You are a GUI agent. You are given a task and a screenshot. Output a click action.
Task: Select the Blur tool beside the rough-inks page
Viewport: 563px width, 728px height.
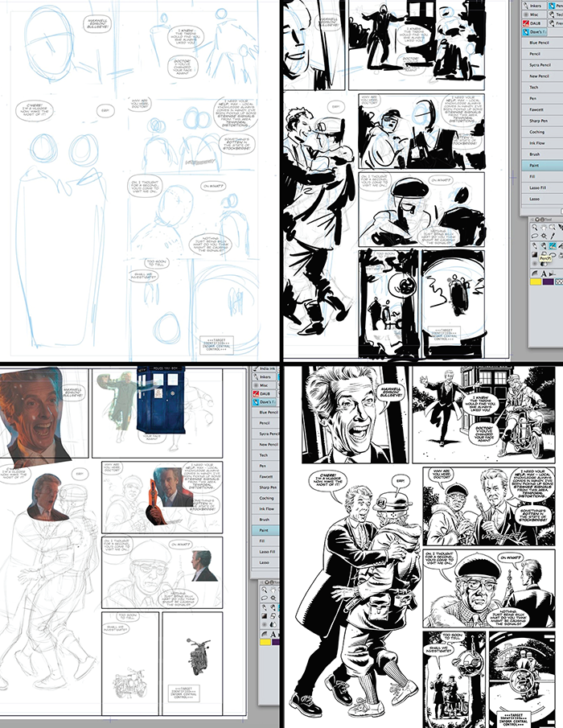[535, 263]
